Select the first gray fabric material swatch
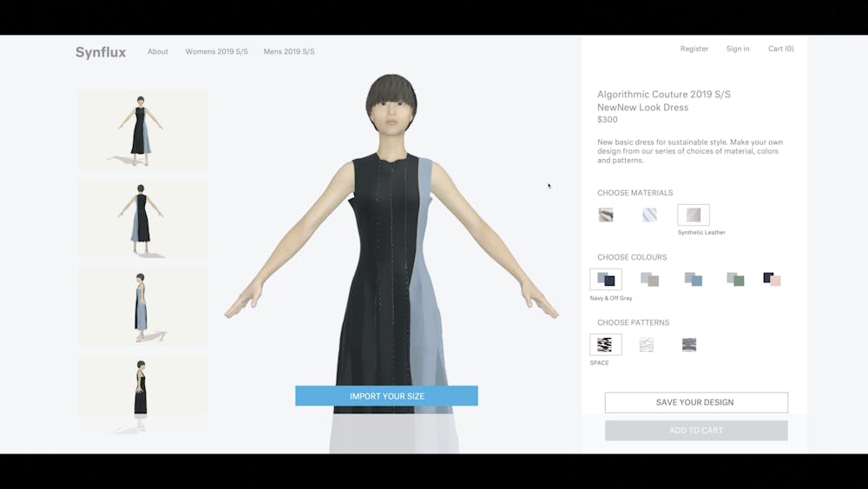Viewport: 868px width, 489px height. 606,215
